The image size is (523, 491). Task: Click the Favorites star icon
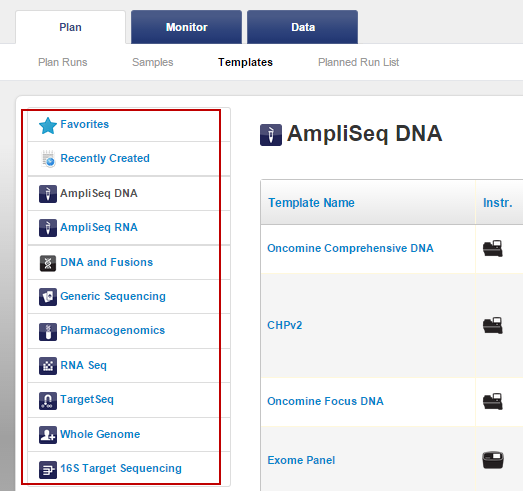pos(48,126)
